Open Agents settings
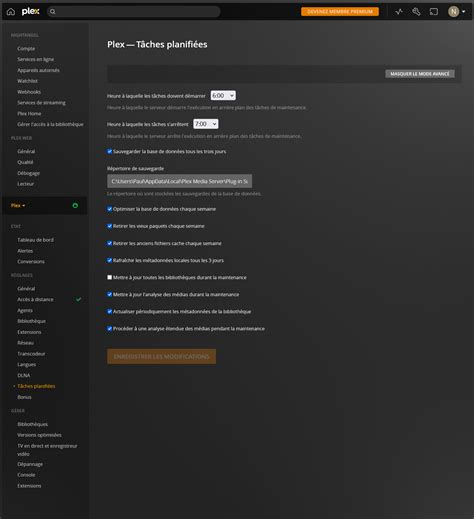Image resolution: width=474 pixels, height=519 pixels. click(25, 310)
